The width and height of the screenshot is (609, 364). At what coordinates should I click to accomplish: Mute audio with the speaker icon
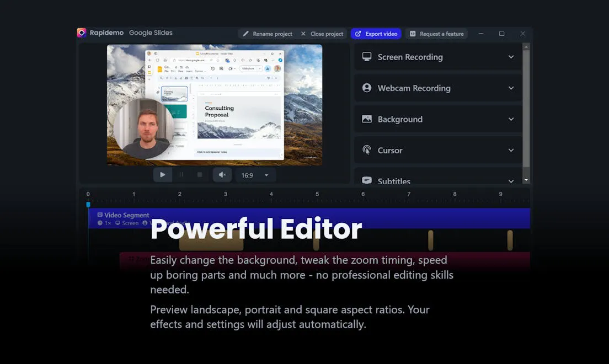222,175
